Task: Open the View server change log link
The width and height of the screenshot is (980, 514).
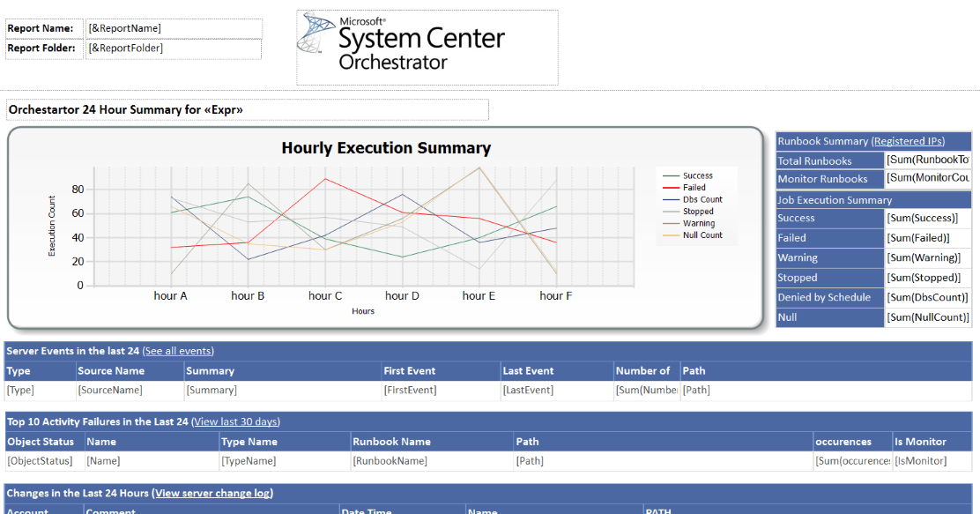Action: click(x=213, y=493)
